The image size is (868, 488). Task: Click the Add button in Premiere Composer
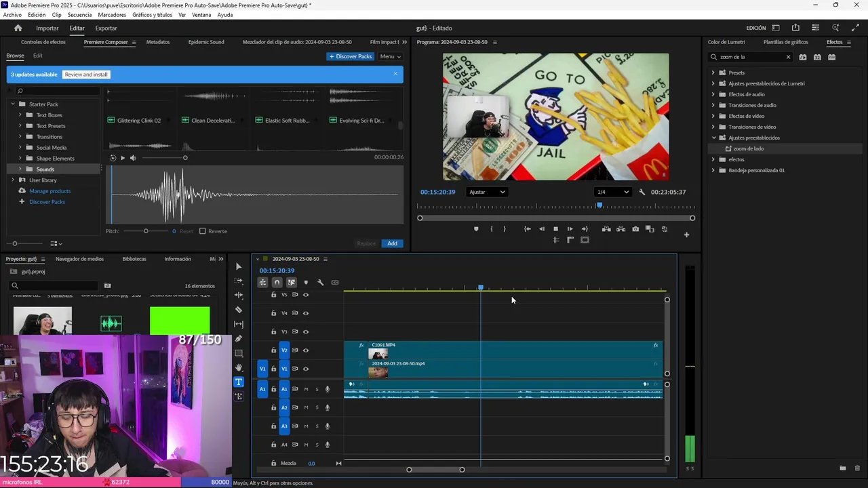392,243
